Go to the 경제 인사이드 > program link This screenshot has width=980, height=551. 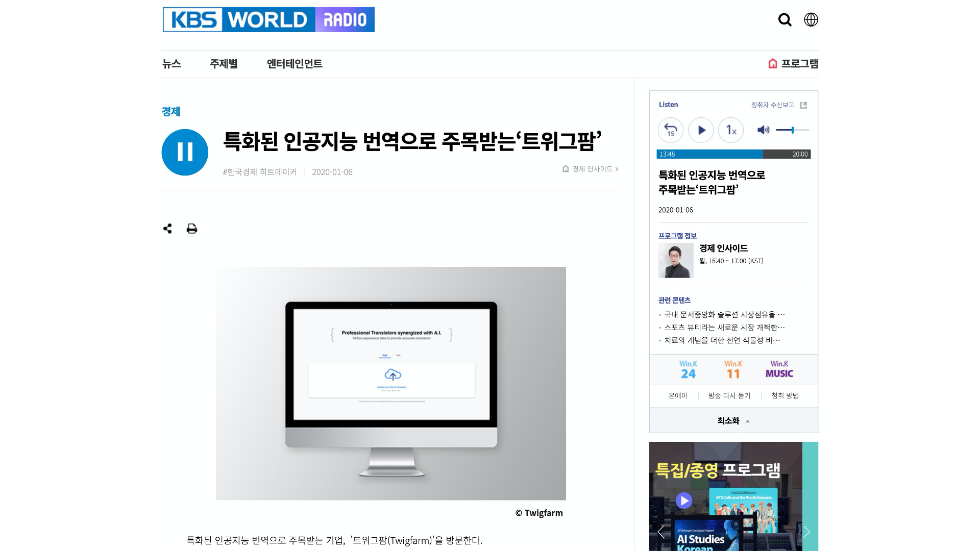[591, 169]
